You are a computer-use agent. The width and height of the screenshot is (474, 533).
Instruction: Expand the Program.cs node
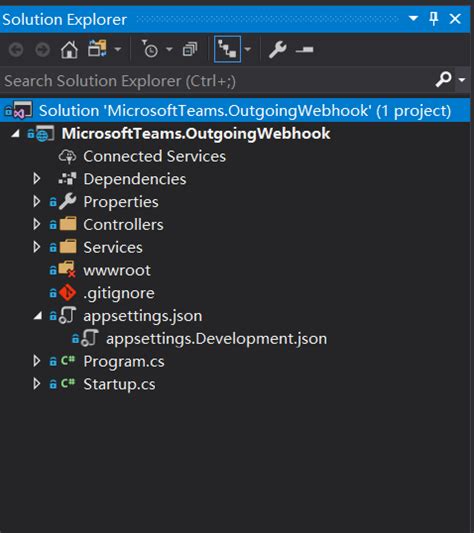click(x=37, y=361)
